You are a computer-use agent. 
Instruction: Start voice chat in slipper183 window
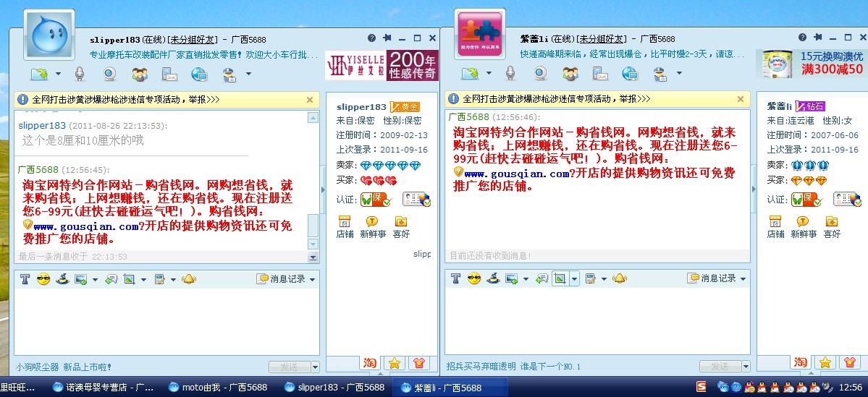coord(80,74)
